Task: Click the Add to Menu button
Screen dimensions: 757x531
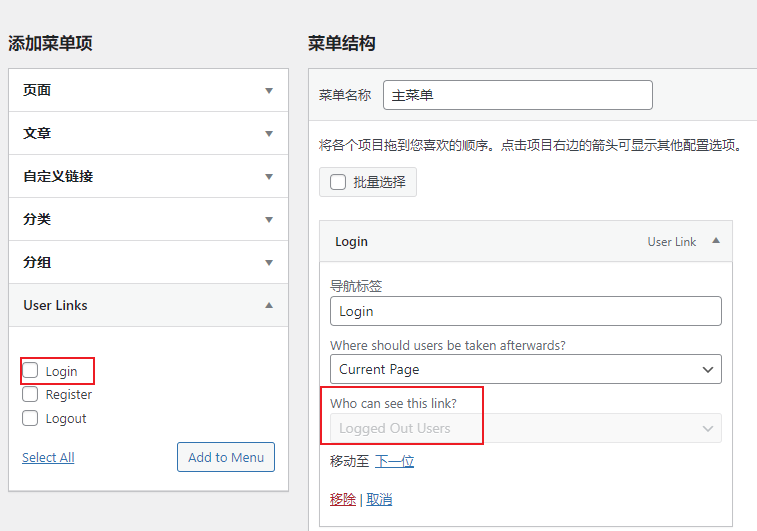Action: pos(226,457)
